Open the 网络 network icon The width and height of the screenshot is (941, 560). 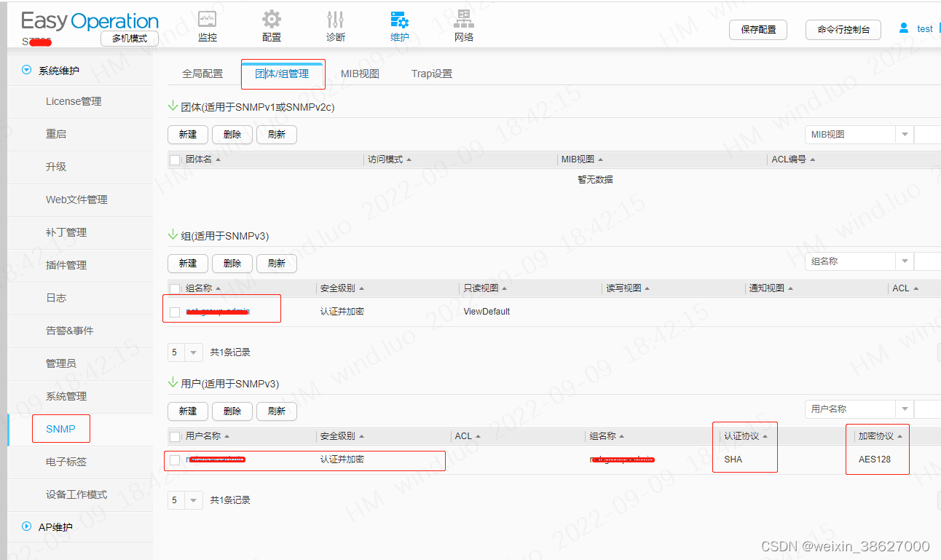(x=464, y=20)
